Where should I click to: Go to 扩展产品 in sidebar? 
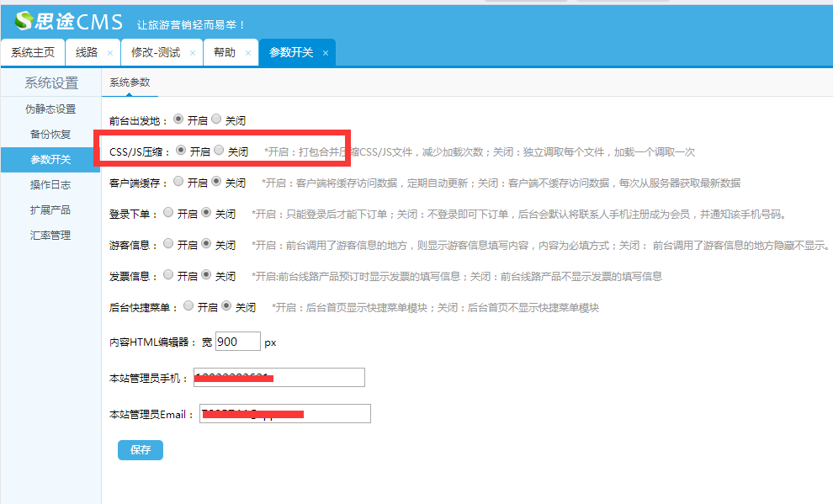[50, 210]
